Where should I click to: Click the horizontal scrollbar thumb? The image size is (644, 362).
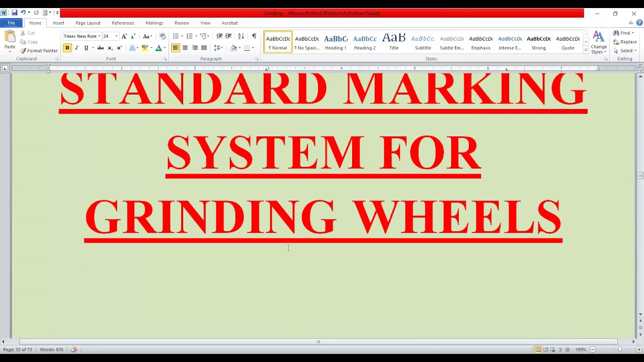click(x=318, y=342)
